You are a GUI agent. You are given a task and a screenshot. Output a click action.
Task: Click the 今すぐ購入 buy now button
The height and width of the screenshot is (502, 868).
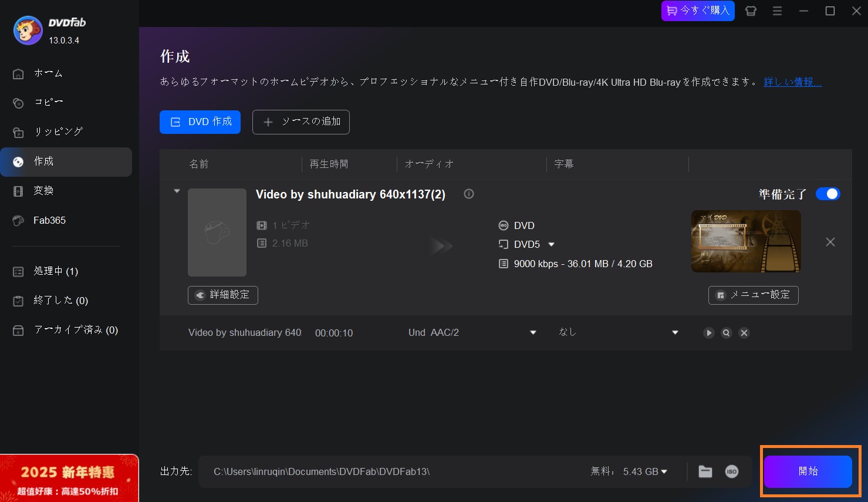(x=698, y=11)
